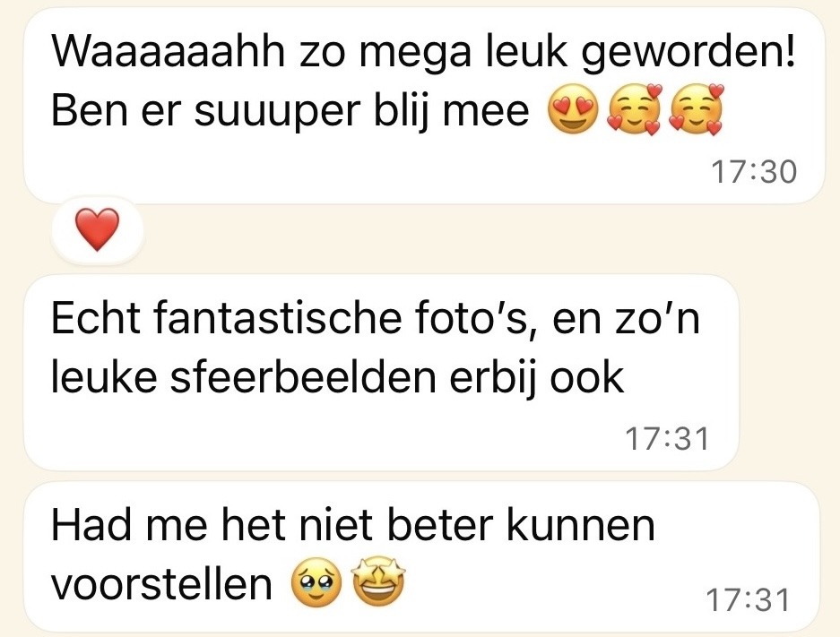Click the star-struck emoji

pos(378,581)
